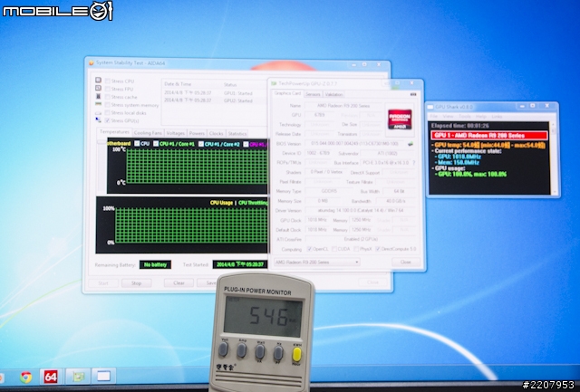The height and width of the screenshot is (392, 580).
Task: Open AIDA64 from the taskbar
Action: point(51,377)
